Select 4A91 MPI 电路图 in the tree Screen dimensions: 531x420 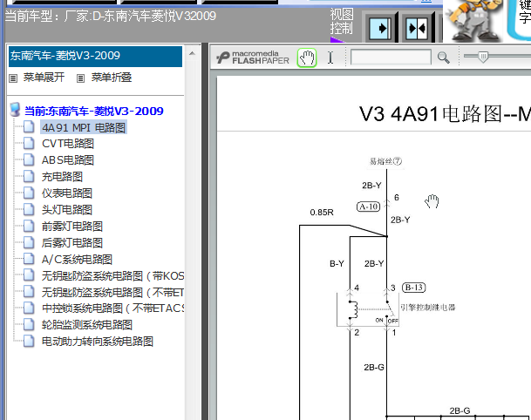[83, 127]
